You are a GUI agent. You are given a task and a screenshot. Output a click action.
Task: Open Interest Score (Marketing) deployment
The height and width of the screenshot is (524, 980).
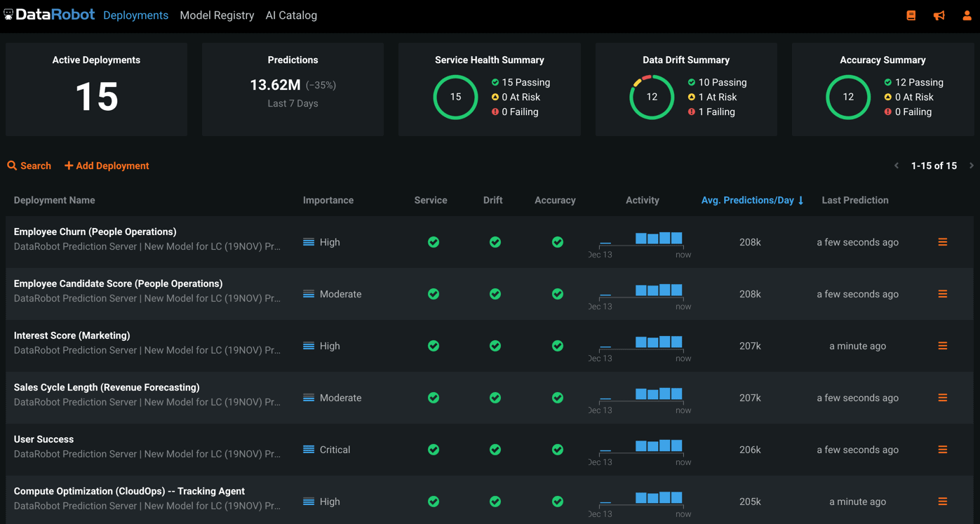click(x=72, y=335)
